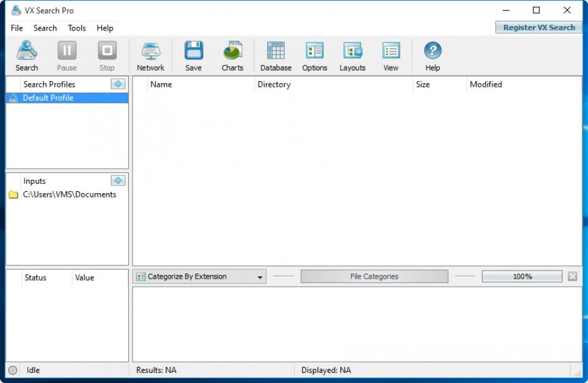Open the Help menu in menu bar
The width and height of the screenshot is (588, 383).
(105, 28)
